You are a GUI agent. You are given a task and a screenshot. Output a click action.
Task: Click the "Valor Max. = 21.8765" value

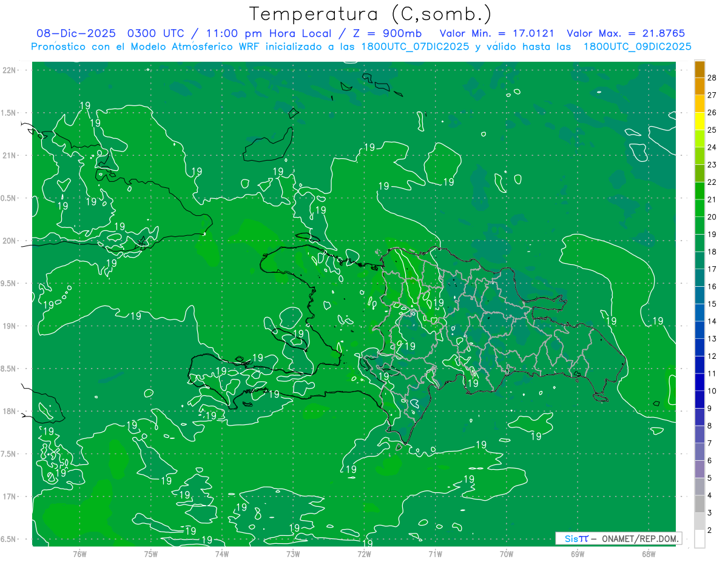coord(625,33)
